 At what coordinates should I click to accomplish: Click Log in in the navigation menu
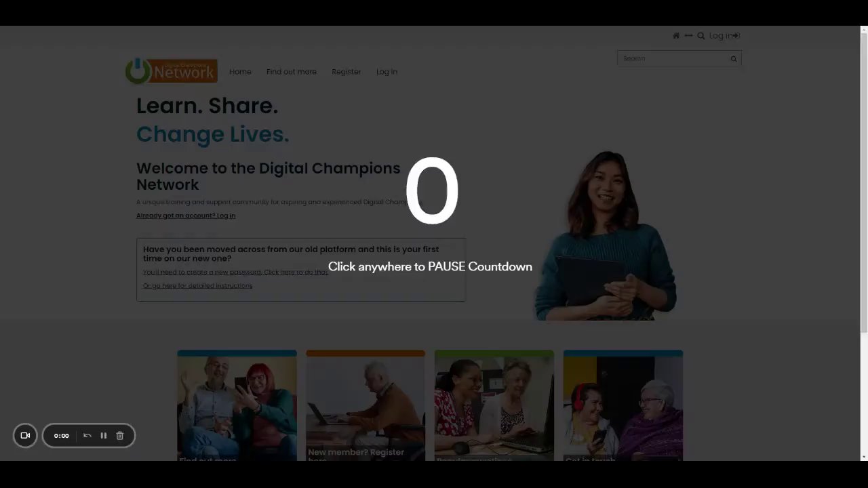tap(387, 72)
